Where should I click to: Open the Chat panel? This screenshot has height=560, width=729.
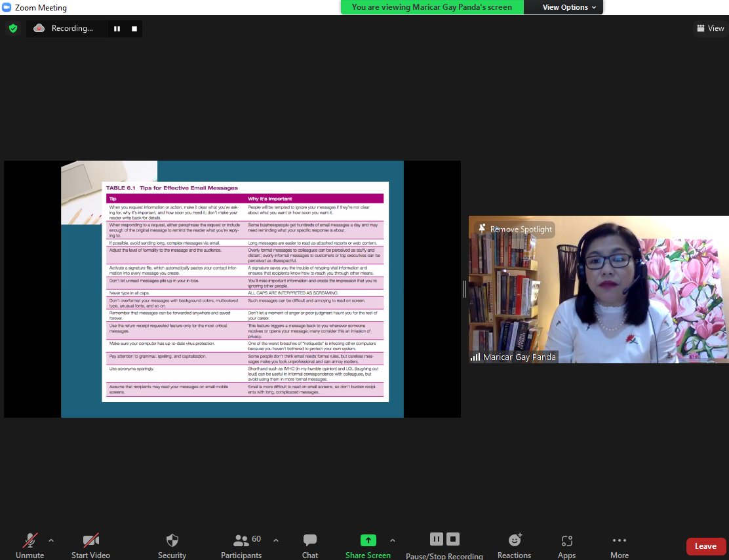click(309, 546)
